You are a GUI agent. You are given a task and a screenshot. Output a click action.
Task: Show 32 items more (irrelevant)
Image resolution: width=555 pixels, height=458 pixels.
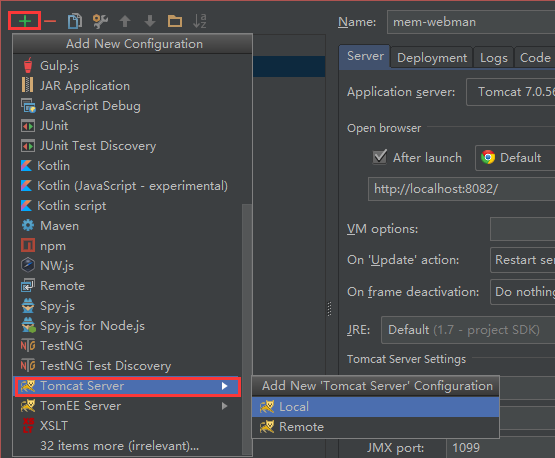(x=128, y=446)
